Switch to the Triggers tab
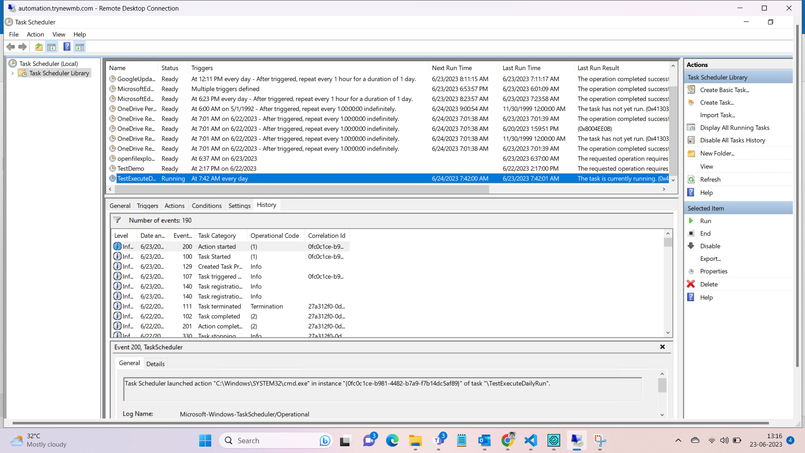This screenshot has width=805, height=453. [x=147, y=206]
